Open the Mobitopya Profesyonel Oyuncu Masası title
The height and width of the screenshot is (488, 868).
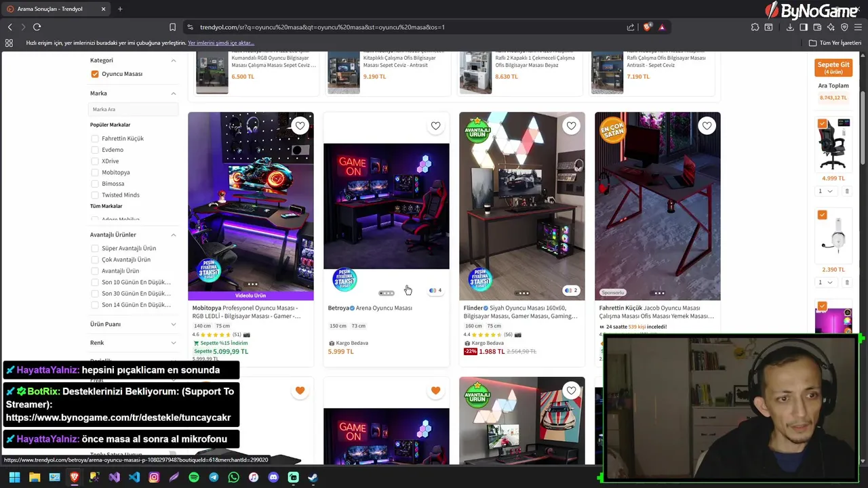(x=247, y=312)
